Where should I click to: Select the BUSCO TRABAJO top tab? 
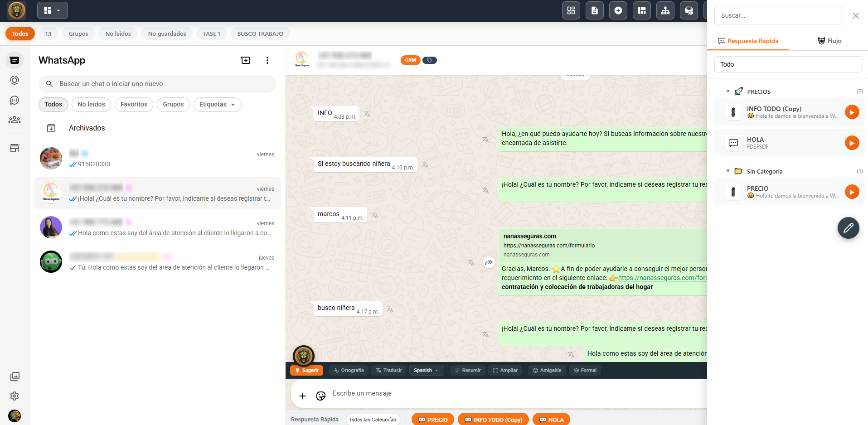tap(260, 34)
